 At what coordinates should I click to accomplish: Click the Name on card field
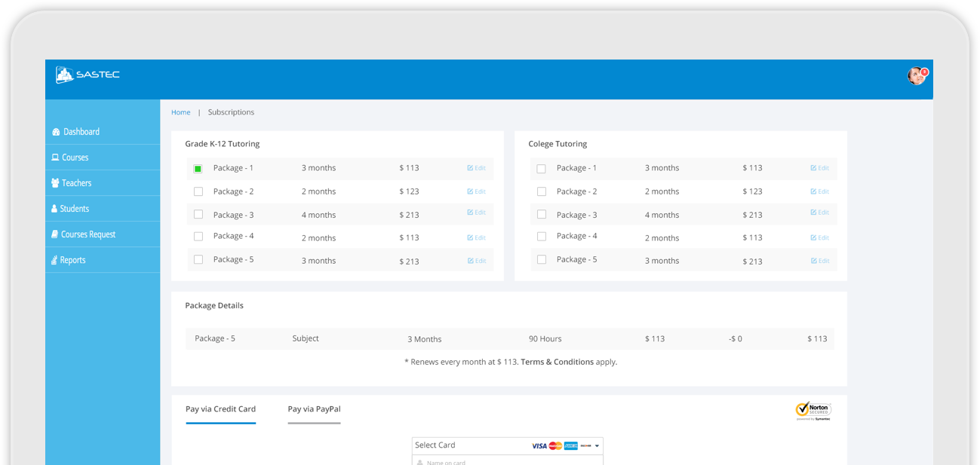pyautogui.click(x=507, y=462)
